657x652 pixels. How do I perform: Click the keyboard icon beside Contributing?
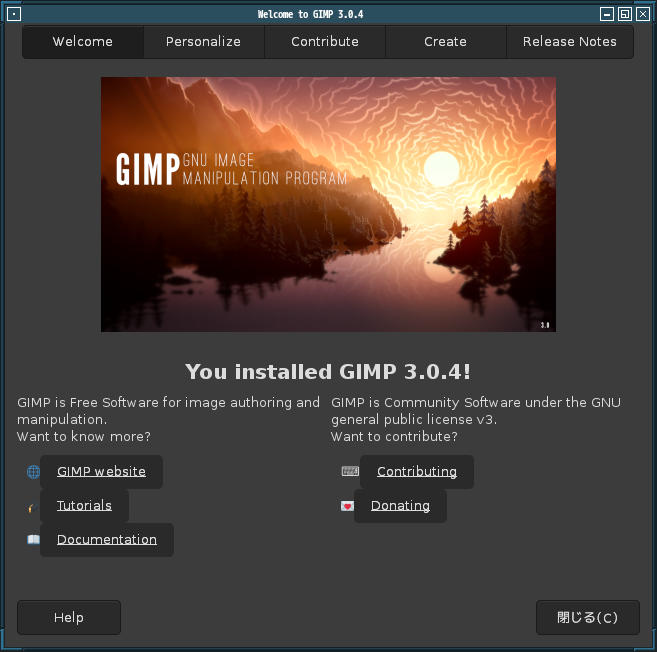[350, 471]
